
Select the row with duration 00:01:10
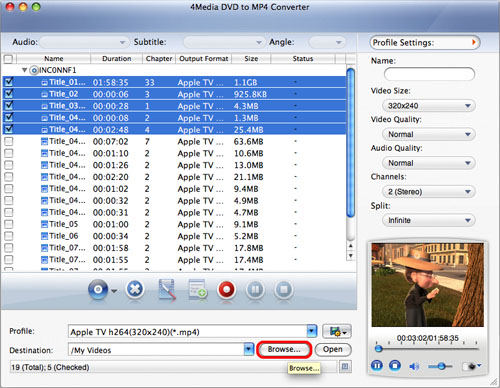[174, 153]
